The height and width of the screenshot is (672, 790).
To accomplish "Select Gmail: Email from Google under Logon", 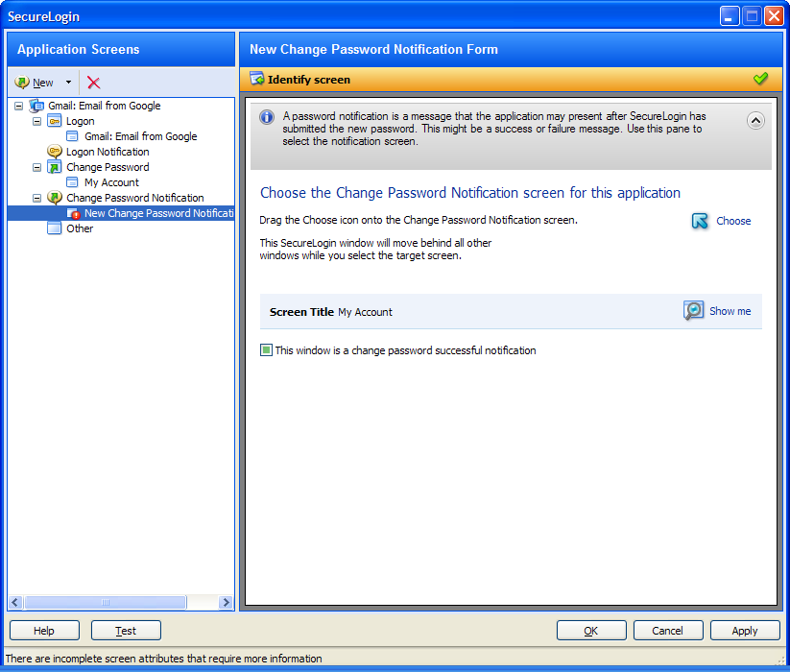I will click(140, 136).
